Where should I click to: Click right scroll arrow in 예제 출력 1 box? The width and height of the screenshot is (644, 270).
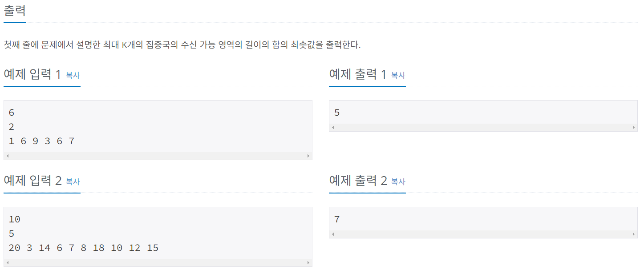(x=634, y=128)
